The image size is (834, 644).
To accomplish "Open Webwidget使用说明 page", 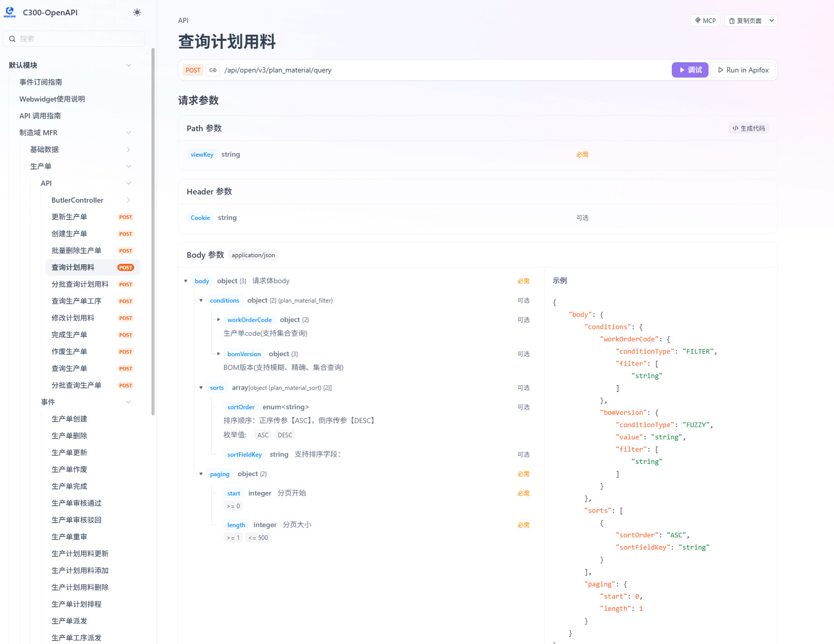I will click(52, 99).
